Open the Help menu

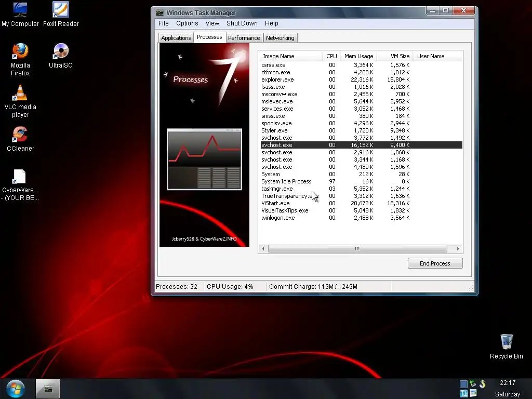coord(271,23)
